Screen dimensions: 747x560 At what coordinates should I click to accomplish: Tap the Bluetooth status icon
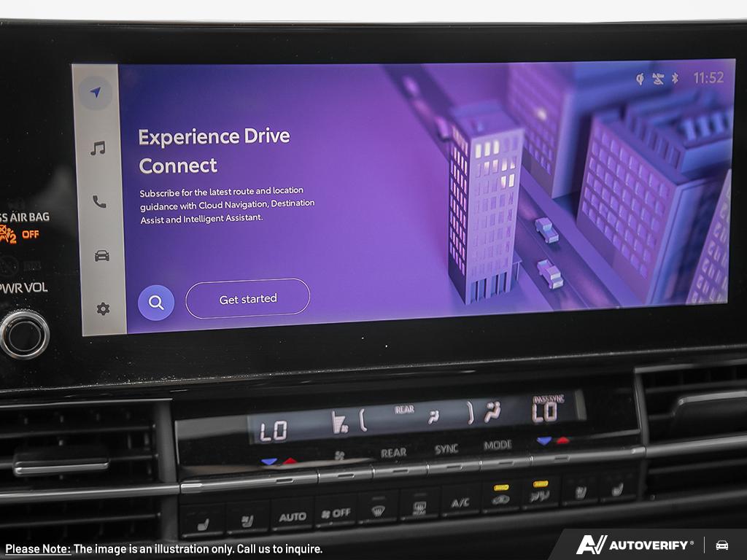click(x=675, y=78)
